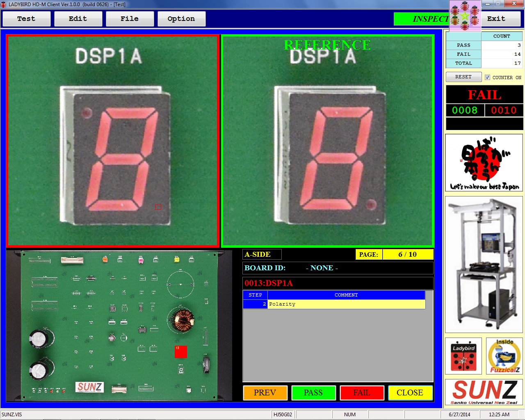Click the green-framed REFERENCE DSP1A image
This screenshot has height=420, width=525.
tap(328, 141)
